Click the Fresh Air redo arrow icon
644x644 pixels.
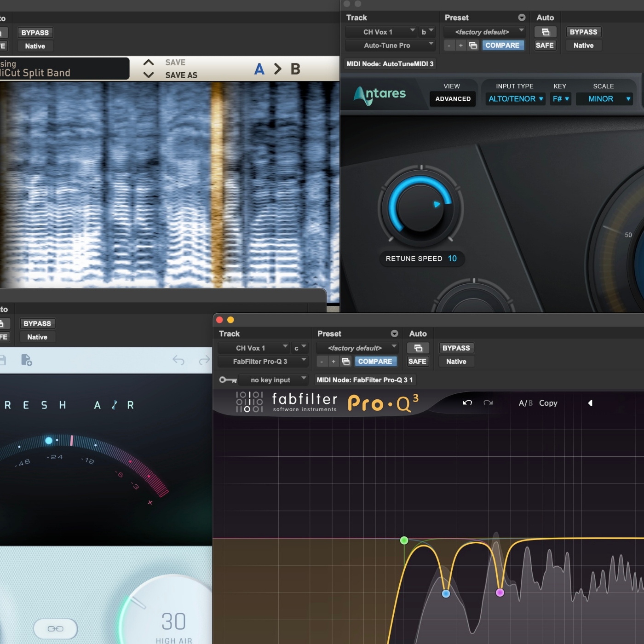click(x=204, y=360)
